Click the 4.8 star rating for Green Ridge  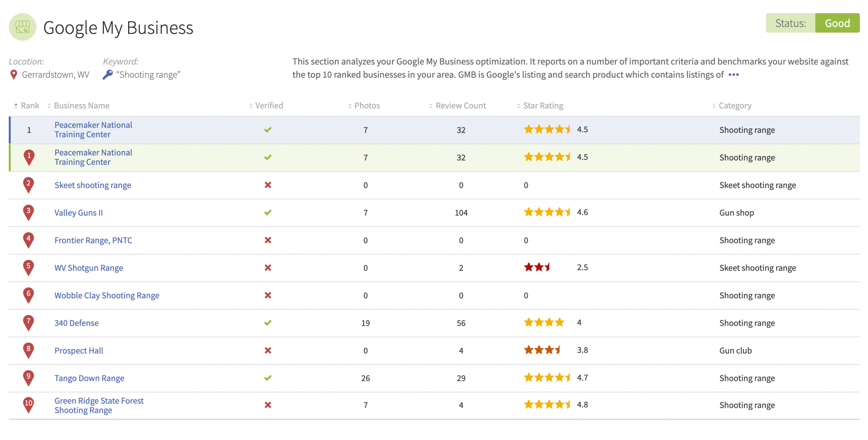[556, 405]
